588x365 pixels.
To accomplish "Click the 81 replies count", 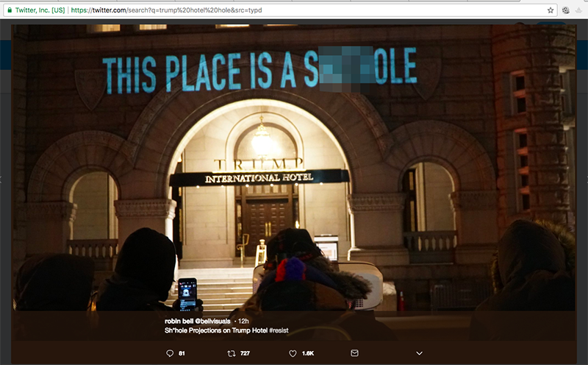I will click(x=182, y=353).
